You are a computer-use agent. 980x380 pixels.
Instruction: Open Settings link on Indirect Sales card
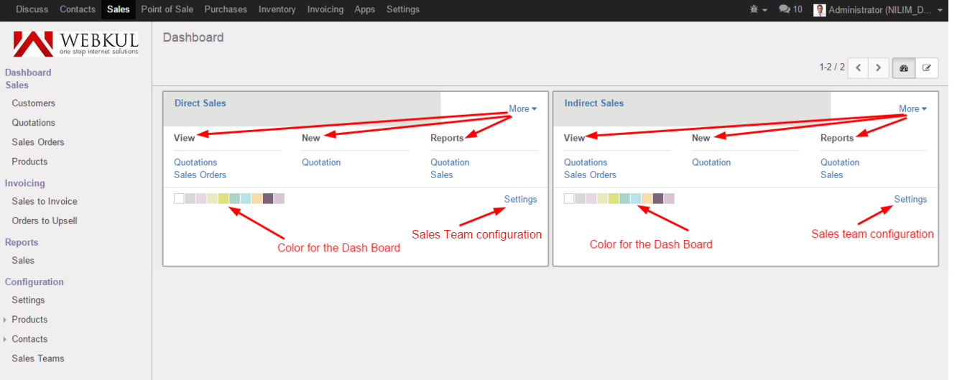pos(910,200)
